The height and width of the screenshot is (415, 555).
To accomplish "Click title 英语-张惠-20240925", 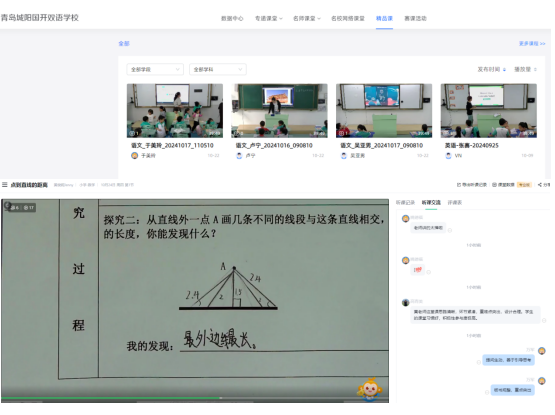I will coord(471,146).
